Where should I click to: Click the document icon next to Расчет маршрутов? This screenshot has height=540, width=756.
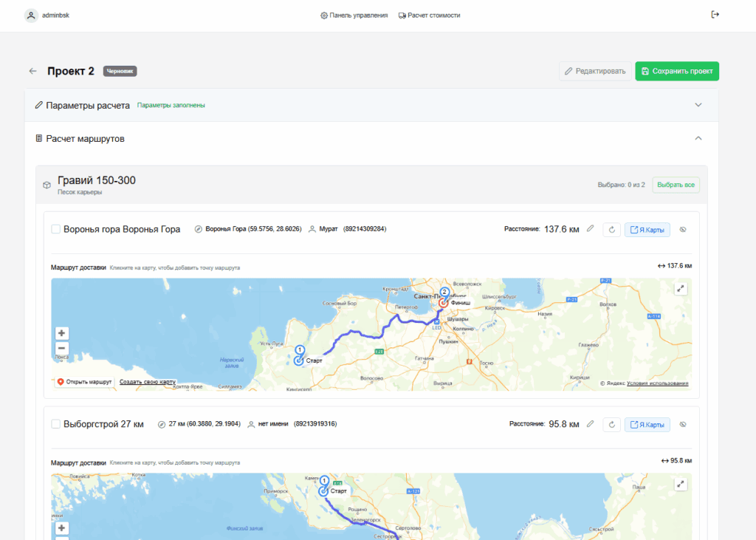tap(39, 138)
